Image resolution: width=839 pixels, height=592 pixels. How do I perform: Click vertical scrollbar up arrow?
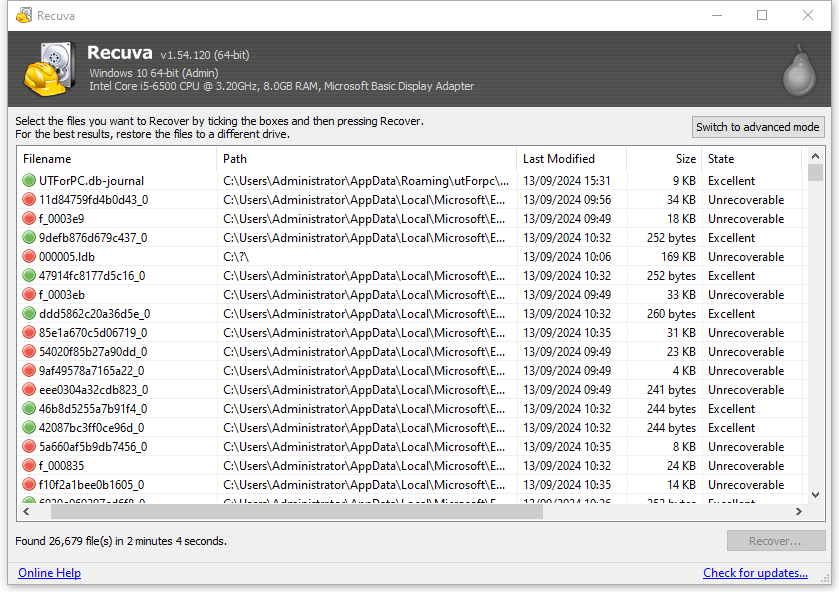pos(815,156)
